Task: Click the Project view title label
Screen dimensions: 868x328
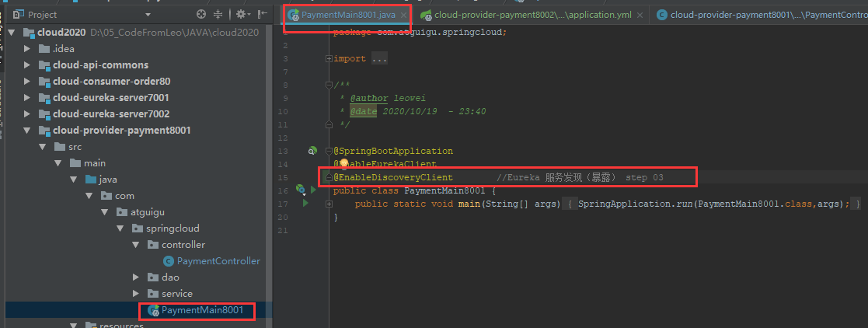Action: click(42, 15)
